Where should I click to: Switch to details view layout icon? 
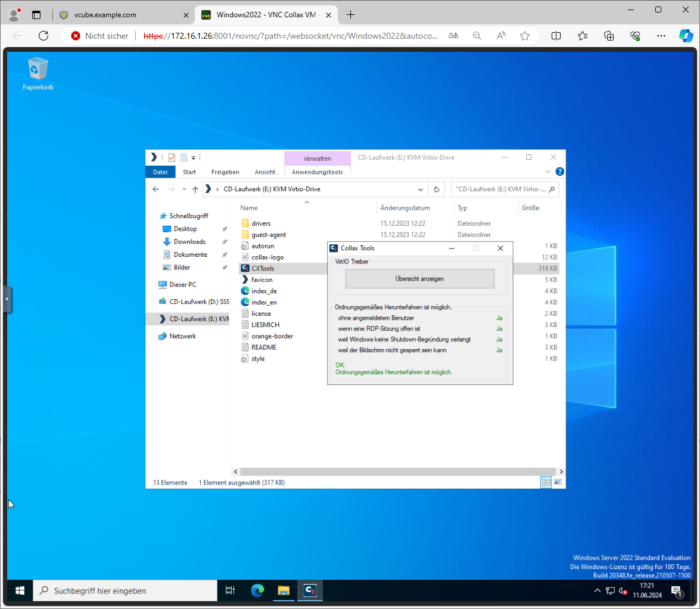coord(546,483)
